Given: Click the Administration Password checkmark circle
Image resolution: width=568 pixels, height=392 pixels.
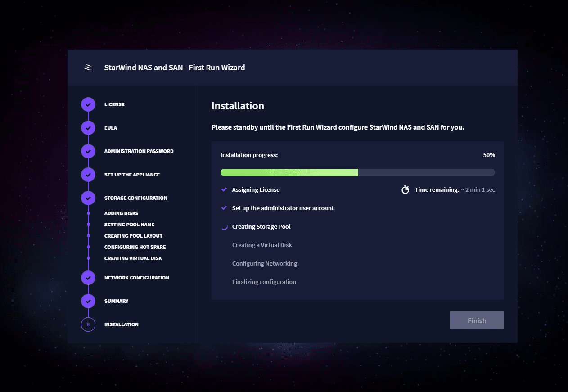Looking at the screenshot, I should [x=88, y=151].
